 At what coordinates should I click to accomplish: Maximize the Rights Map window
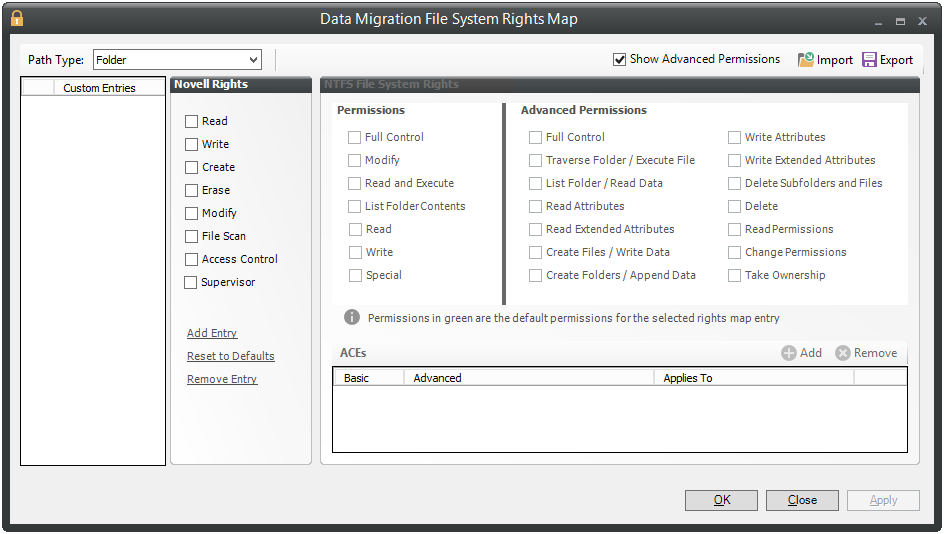click(900, 21)
